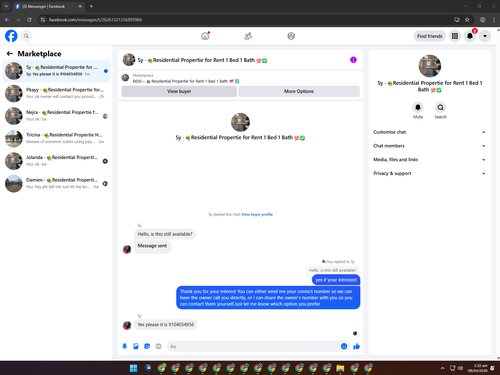Click the voice clip microphone icon

[124, 346]
